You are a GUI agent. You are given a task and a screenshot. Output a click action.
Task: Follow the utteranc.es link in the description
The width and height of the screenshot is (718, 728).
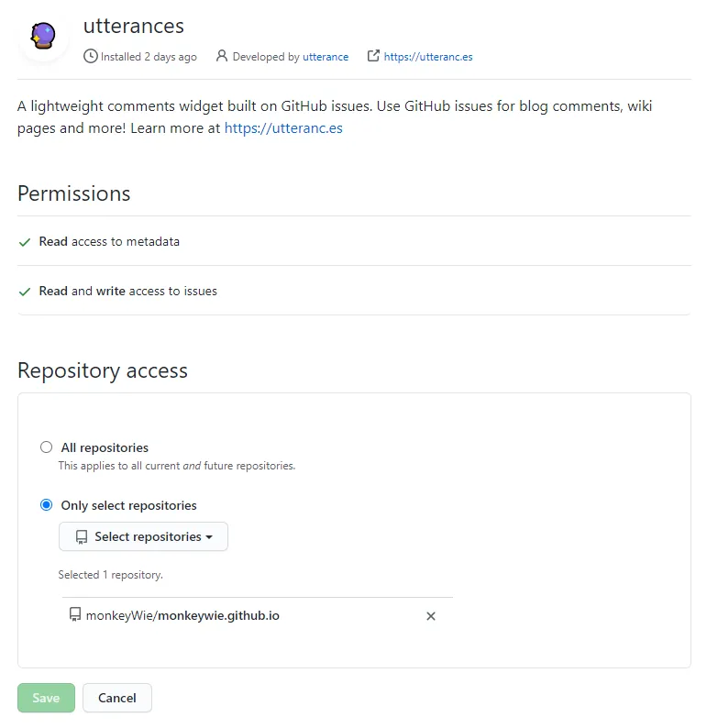click(283, 128)
